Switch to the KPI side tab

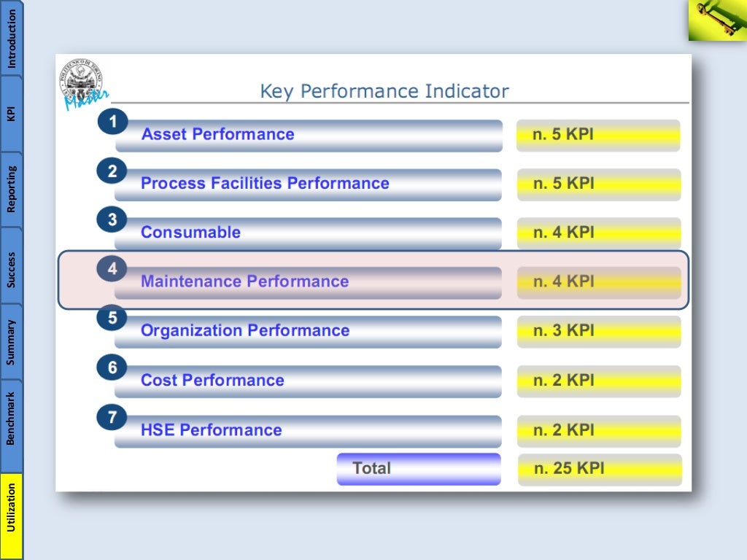(x=12, y=114)
